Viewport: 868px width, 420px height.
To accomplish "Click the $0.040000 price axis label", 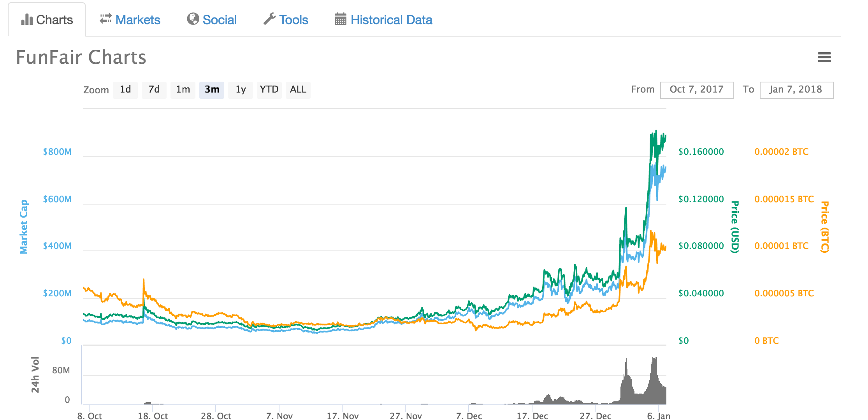I will click(701, 293).
